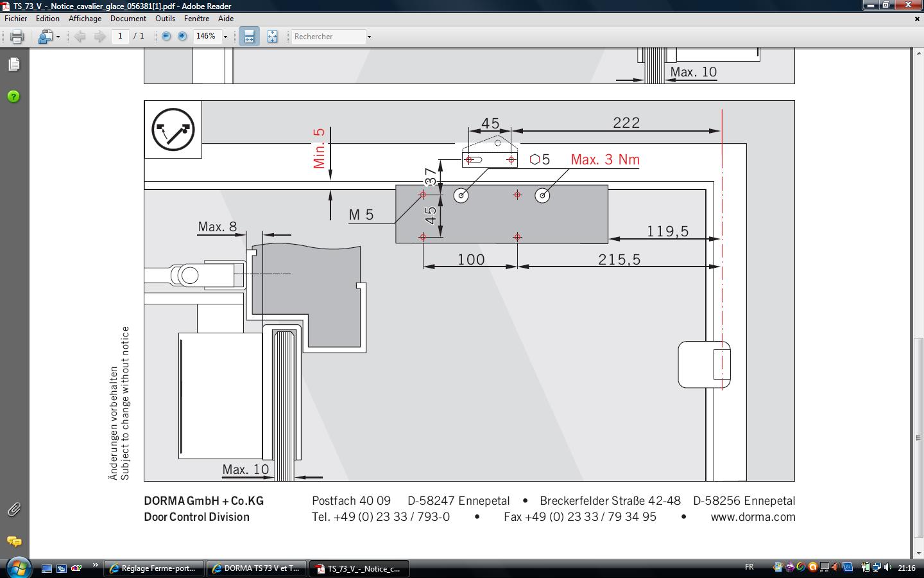
Task: Click the page number field
Action: coord(120,36)
